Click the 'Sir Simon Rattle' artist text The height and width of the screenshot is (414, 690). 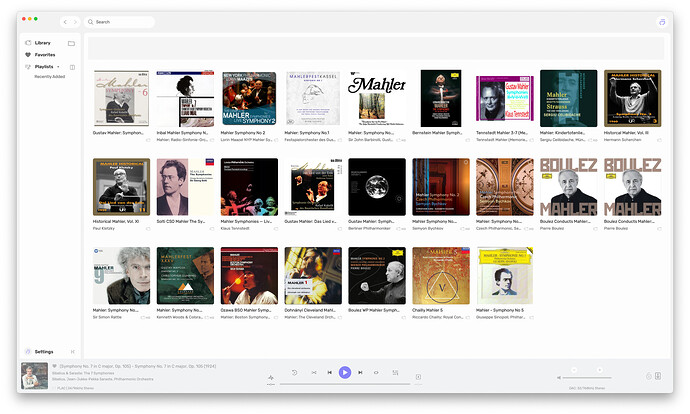(x=107, y=317)
